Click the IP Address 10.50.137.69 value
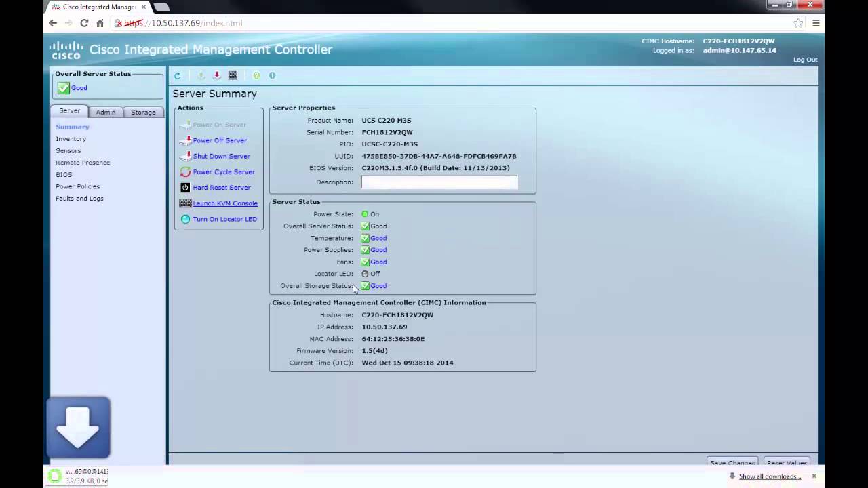 point(384,327)
